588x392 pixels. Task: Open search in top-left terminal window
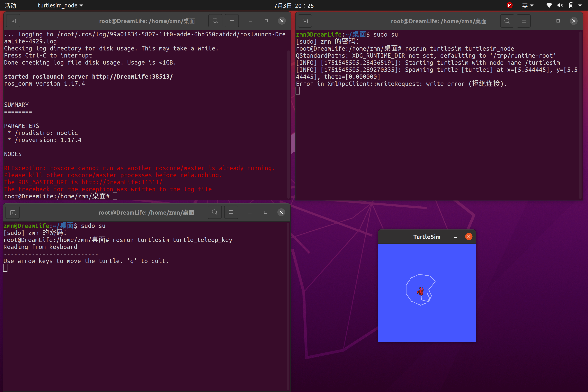[x=215, y=21]
